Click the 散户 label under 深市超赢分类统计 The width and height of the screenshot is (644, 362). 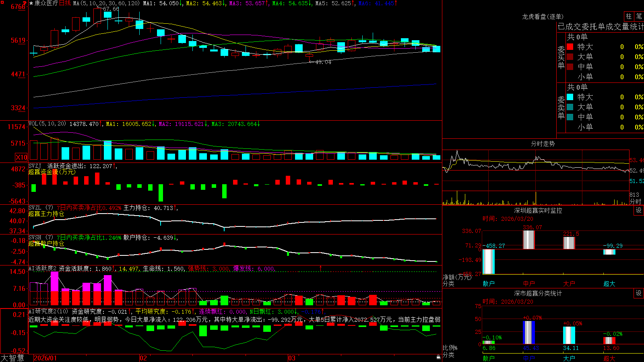[489, 358]
